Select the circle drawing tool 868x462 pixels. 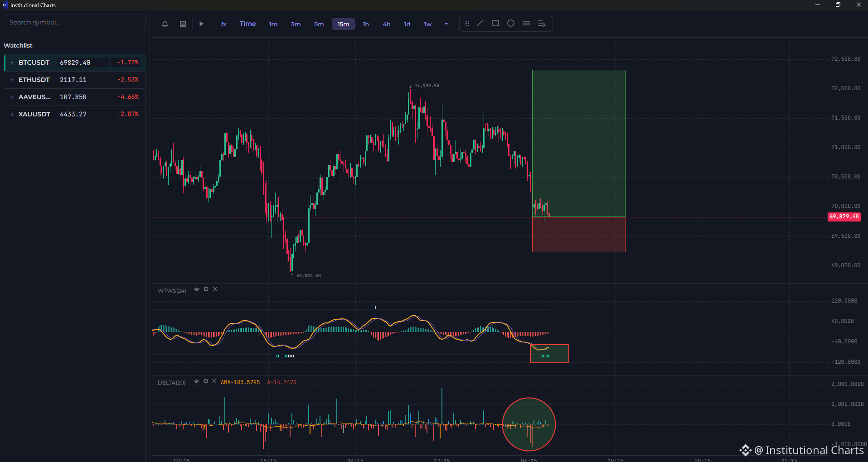(x=511, y=23)
